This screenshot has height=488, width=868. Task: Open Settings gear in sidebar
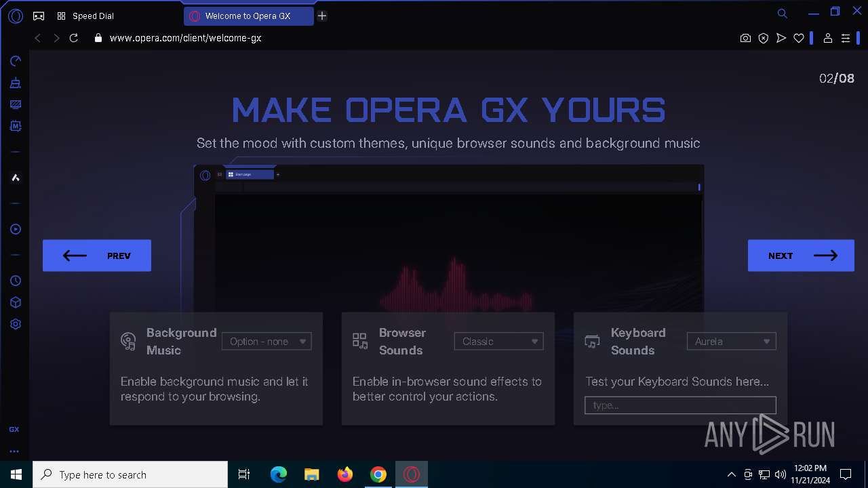(x=15, y=324)
